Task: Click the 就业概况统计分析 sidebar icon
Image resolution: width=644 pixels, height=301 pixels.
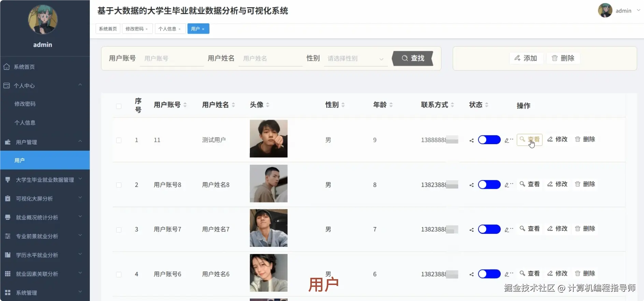Action: tap(8, 217)
